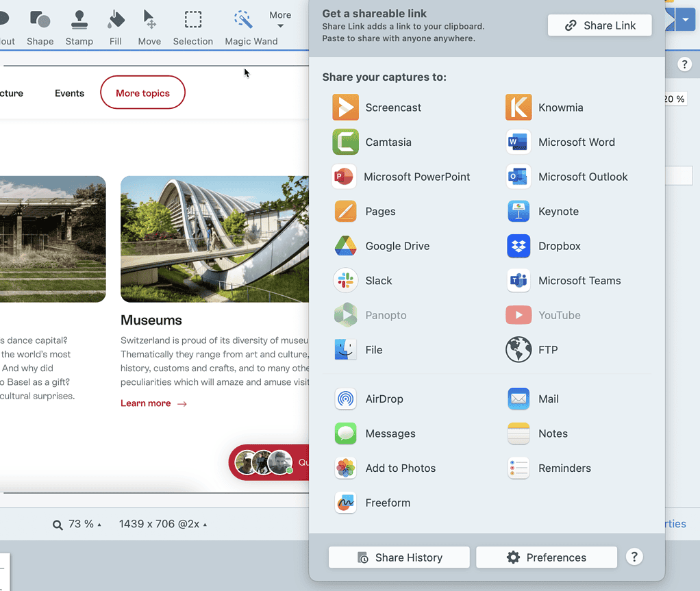Share the capture to Google Drive
Screen dimensions: 700x591
pyautogui.click(x=399, y=246)
